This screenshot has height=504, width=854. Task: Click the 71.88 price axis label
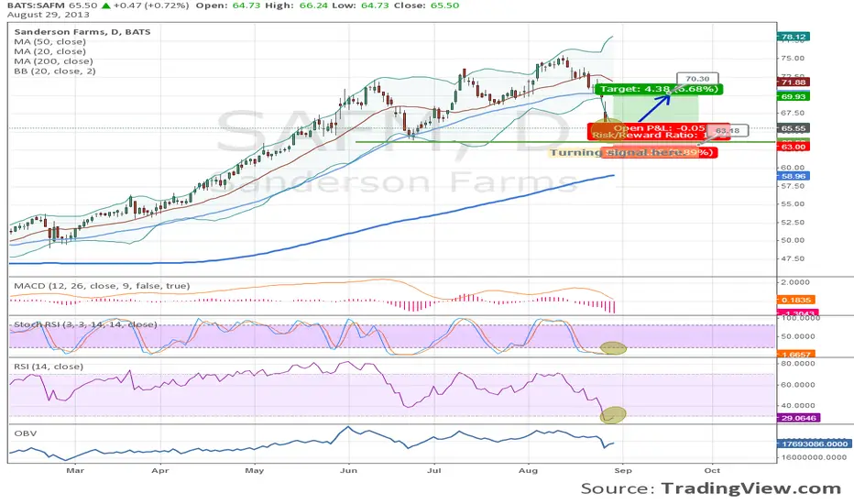click(794, 82)
